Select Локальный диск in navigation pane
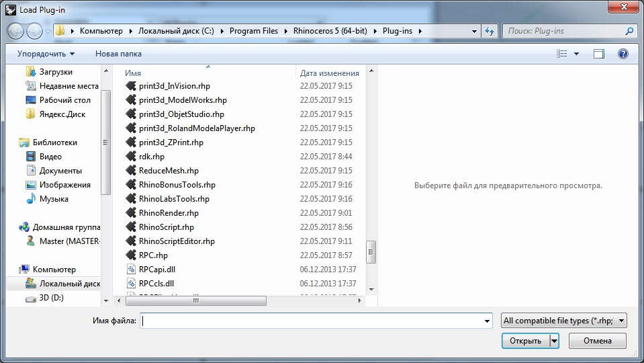 coord(62,284)
